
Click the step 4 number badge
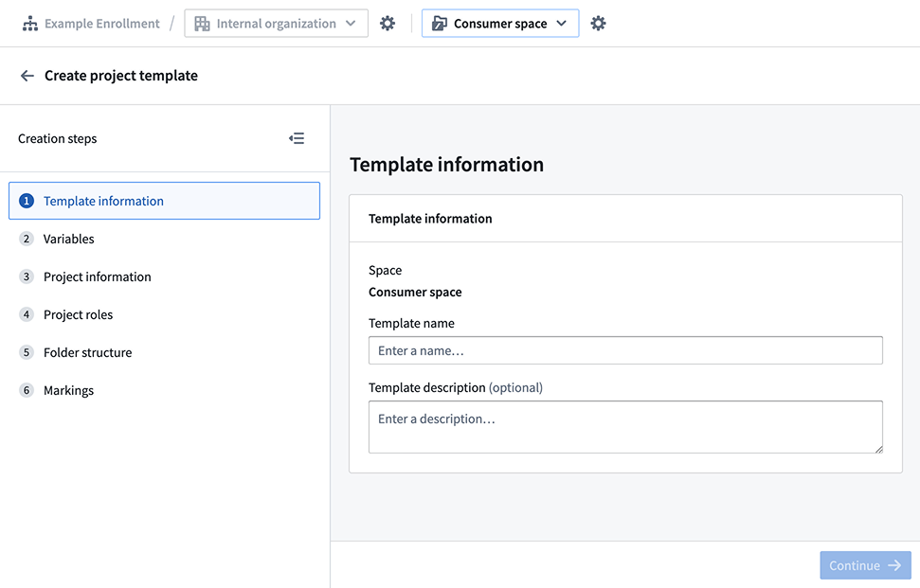(x=27, y=314)
